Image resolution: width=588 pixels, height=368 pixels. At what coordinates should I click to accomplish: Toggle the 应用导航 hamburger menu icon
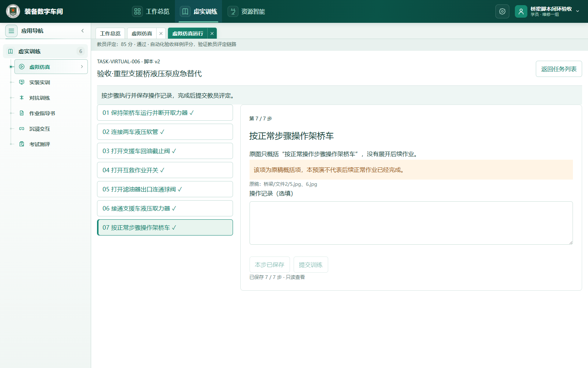[x=11, y=31]
